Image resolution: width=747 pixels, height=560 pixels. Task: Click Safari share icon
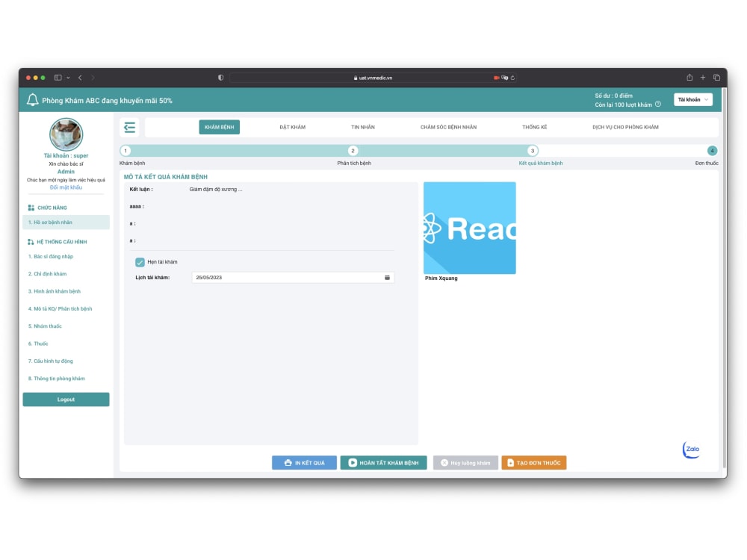(x=689, y=77)
